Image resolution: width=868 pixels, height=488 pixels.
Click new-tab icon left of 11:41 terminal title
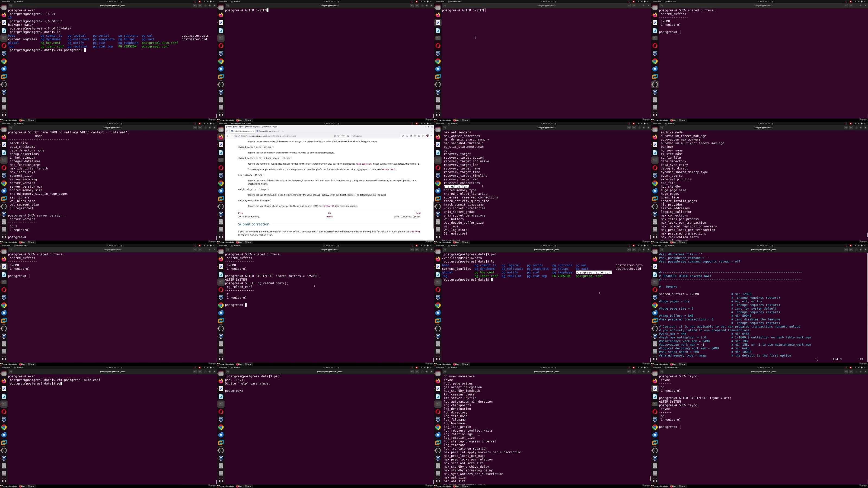(11, 6)
